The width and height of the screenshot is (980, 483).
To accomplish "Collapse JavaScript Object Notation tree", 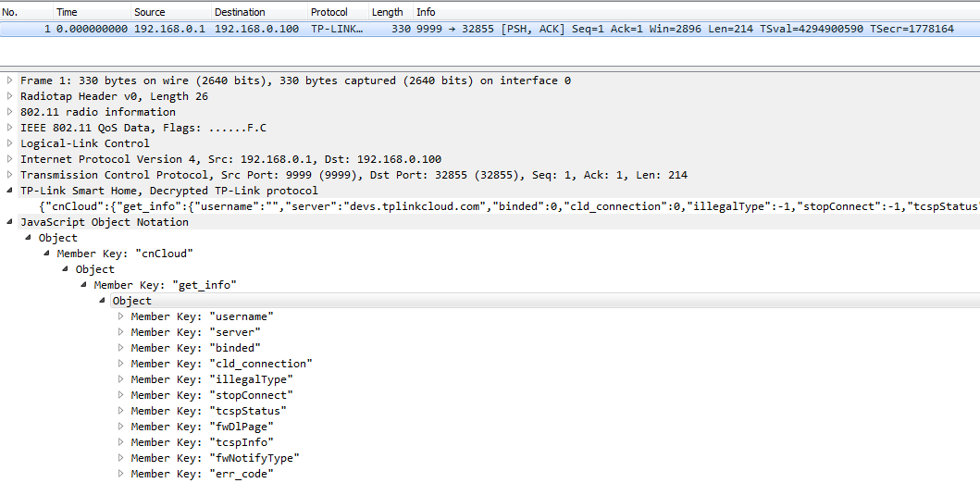I will click(x=10, y=222).
